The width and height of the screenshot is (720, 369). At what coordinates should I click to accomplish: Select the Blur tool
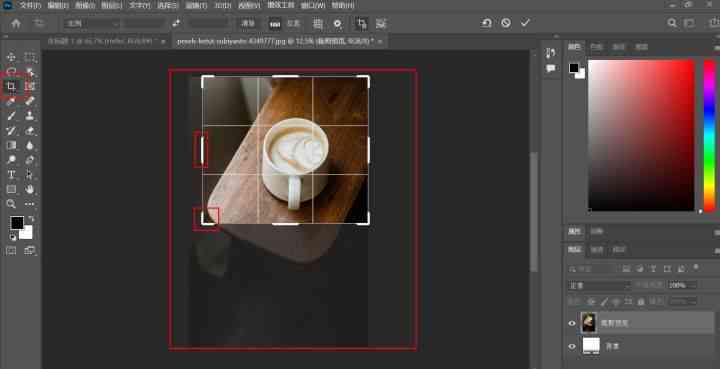tap(30, 145)
